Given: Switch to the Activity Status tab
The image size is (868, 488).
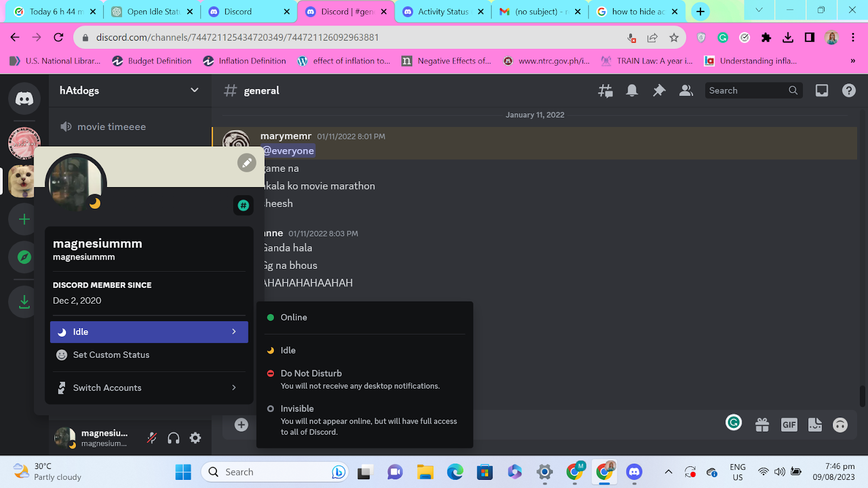Looking at the screenshot, I should click(x=443, y=11).
